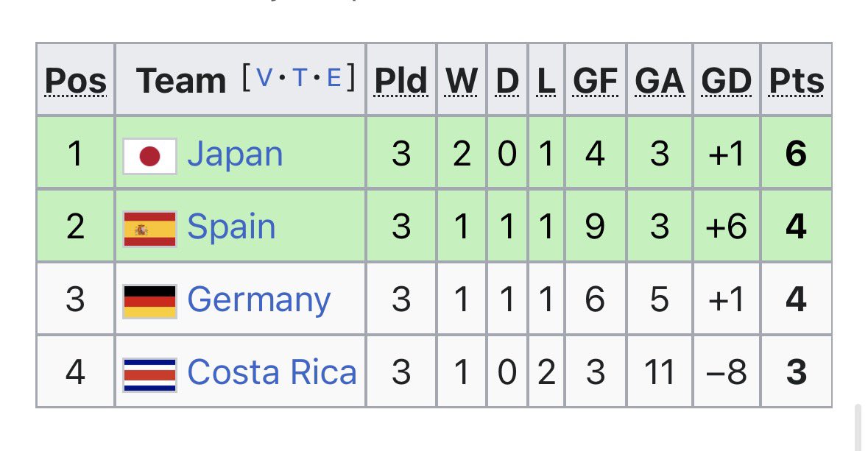
Task: Click the GD column header
Action: (x=727, y=82)
